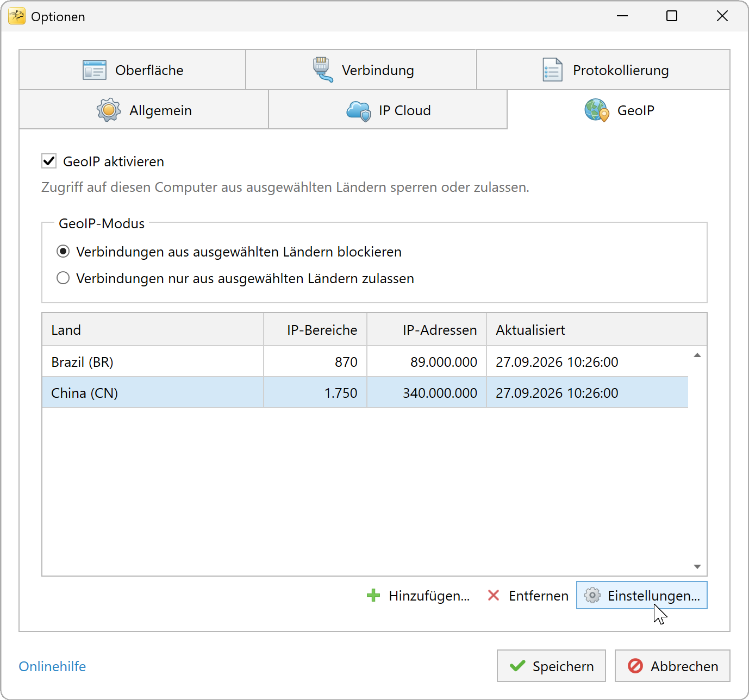Sort by the Aktualisiert column header

click(596, 330)
